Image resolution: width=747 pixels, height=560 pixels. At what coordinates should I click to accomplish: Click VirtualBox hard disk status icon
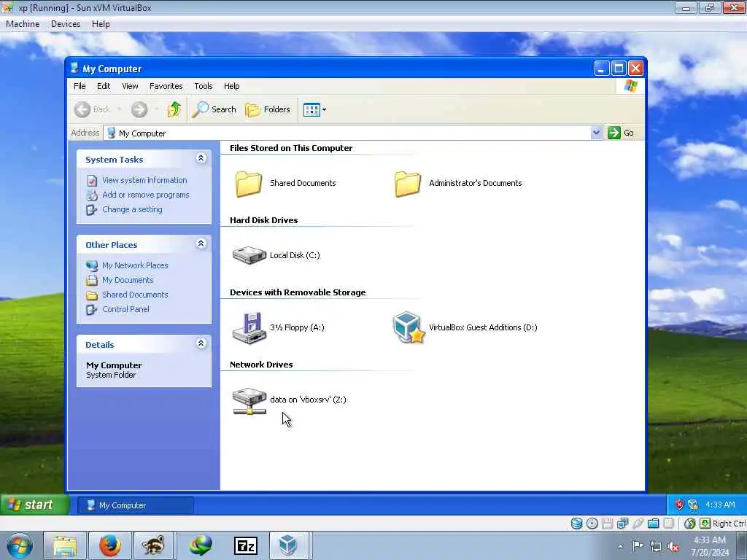click(576, 524)
